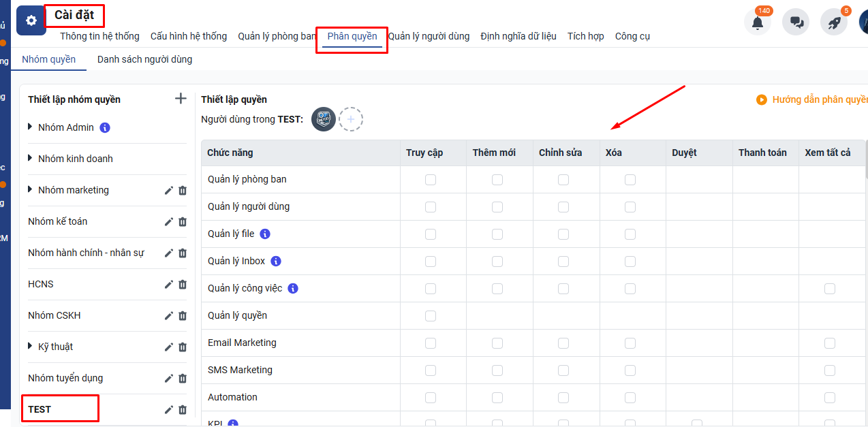
Task: Delete the Nhóm kế toán group
Action: pos(183,222)
